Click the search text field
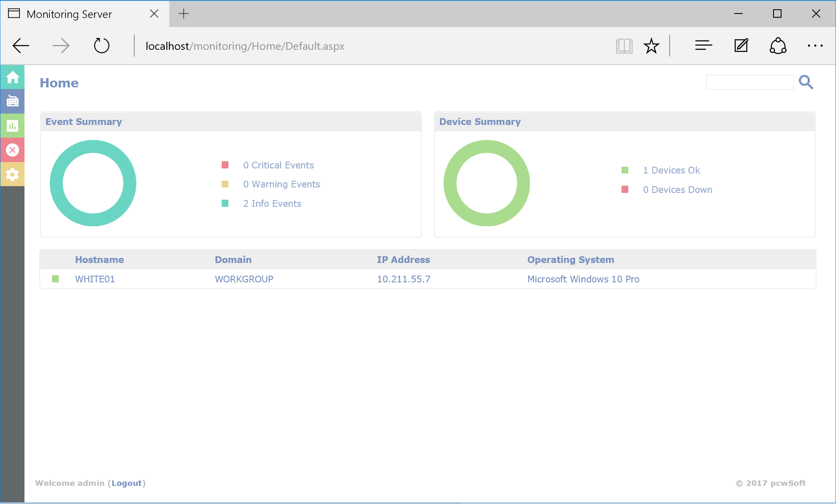This screenshot has width=836, height=504. point(749,82)
